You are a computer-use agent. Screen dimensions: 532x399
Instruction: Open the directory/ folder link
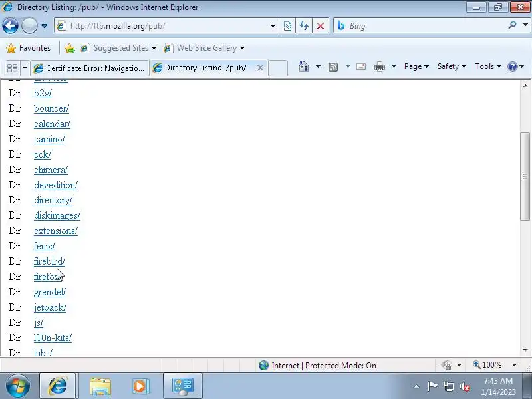pos(53,200)
